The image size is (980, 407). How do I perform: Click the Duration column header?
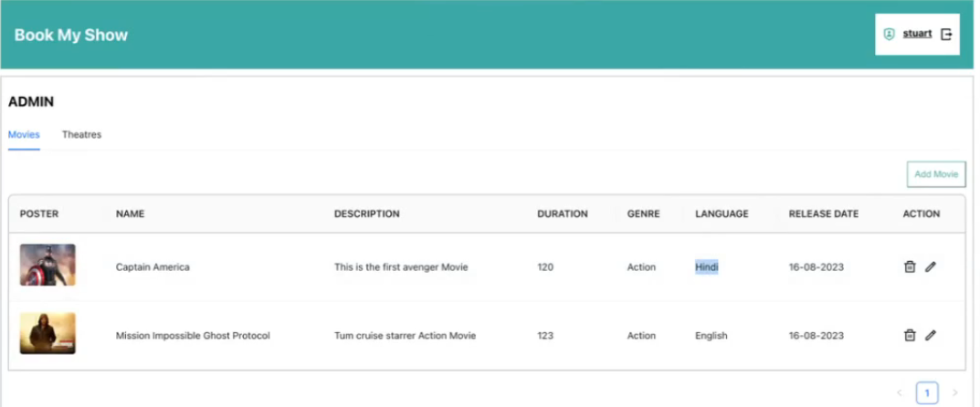pos(563,214)
